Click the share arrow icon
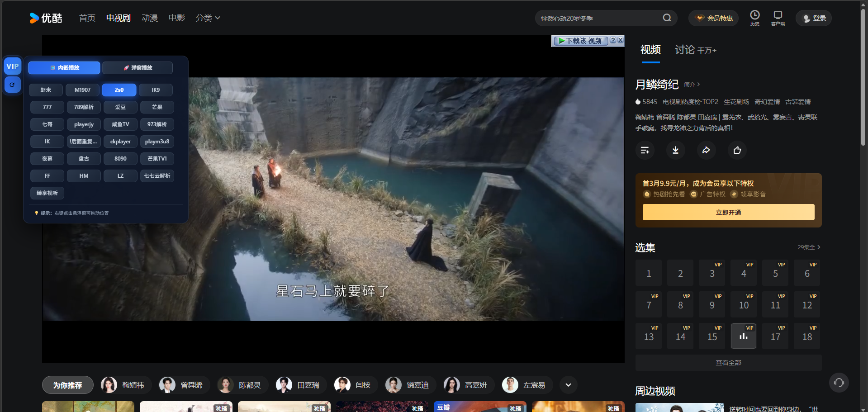 click(x=707, y=150)
